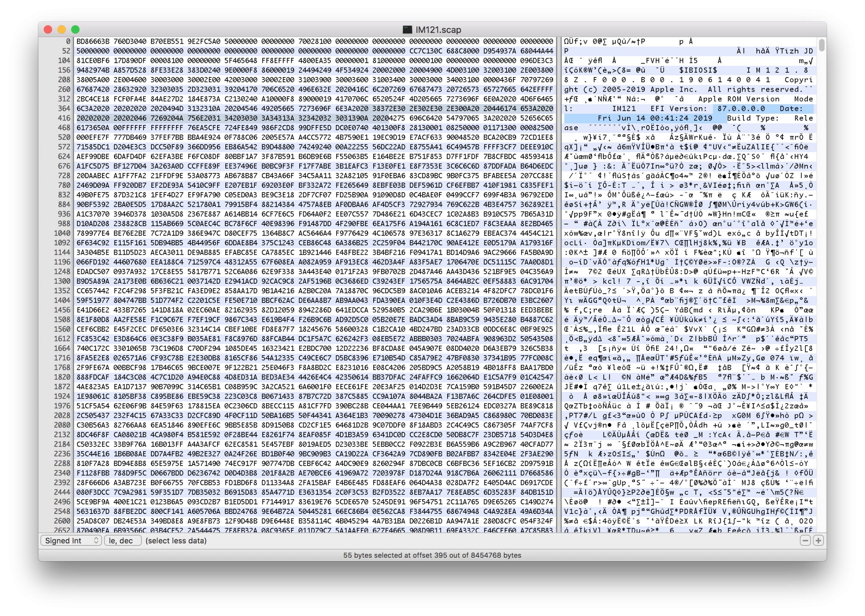Click the minus button to remove data inspector
This screenshot has height=616, width=865.
805,540
